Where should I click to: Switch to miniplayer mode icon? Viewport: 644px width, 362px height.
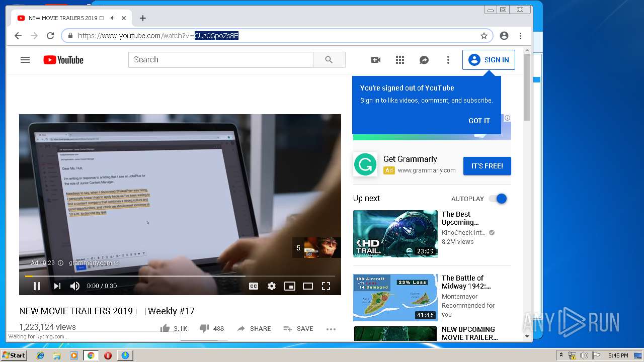coord(290,286)
